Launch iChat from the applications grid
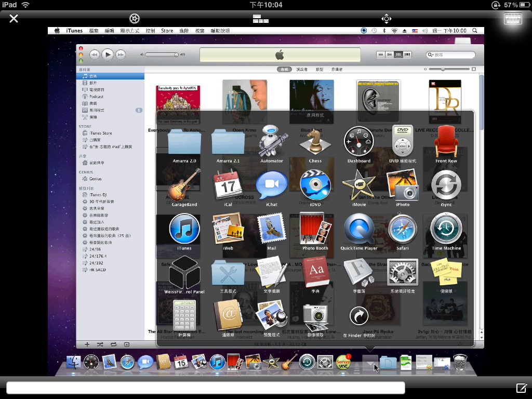 point(271,185)
